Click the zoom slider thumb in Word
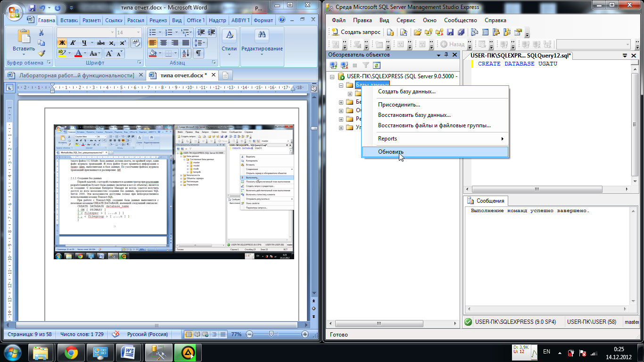This screenshot has height=362, width=644. click(271, 334)
